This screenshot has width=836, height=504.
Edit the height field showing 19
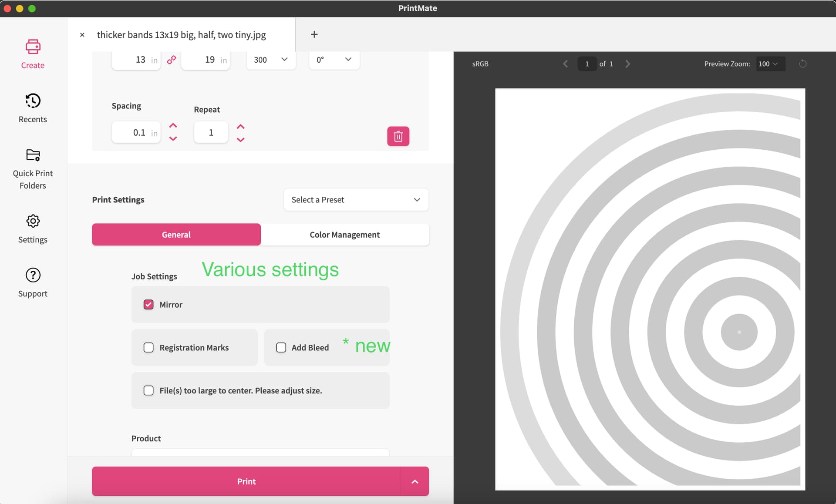tap(206, 60)
